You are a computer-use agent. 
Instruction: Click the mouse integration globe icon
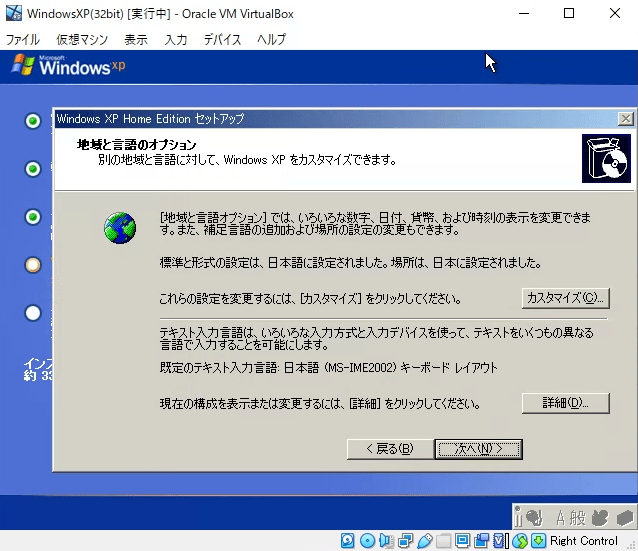tap(520, 540)
